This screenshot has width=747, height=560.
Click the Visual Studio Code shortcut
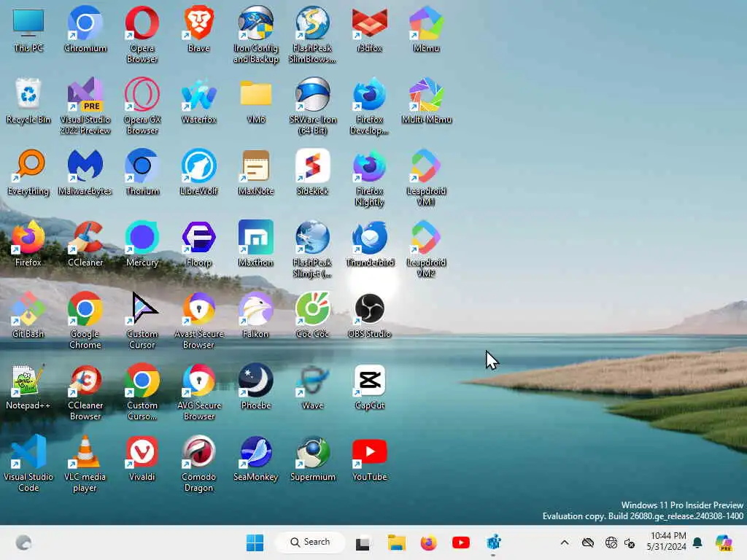28,463
